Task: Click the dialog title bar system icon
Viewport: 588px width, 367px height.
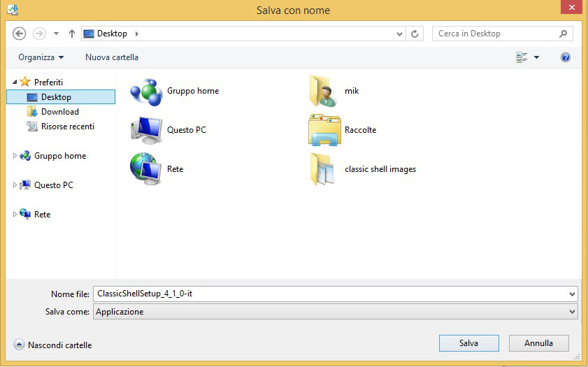Action: pyautogui.click(x=13, y=10)
